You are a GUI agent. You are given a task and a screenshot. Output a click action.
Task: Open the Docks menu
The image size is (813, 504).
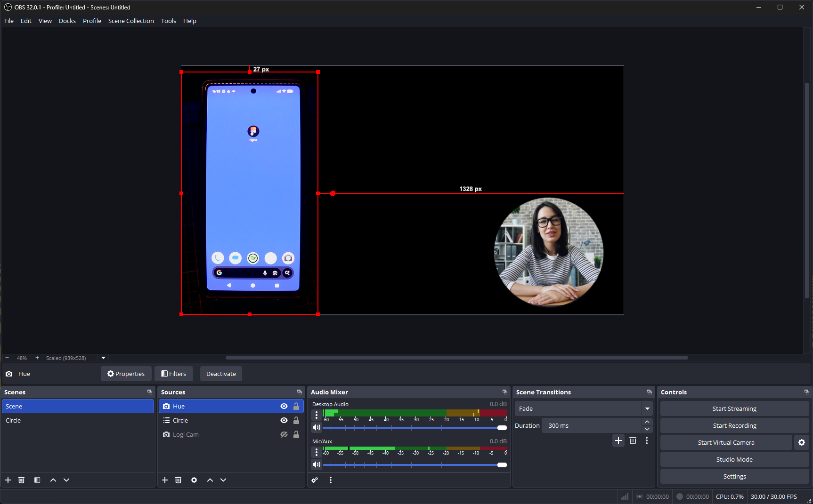click(x=67, y=21)
